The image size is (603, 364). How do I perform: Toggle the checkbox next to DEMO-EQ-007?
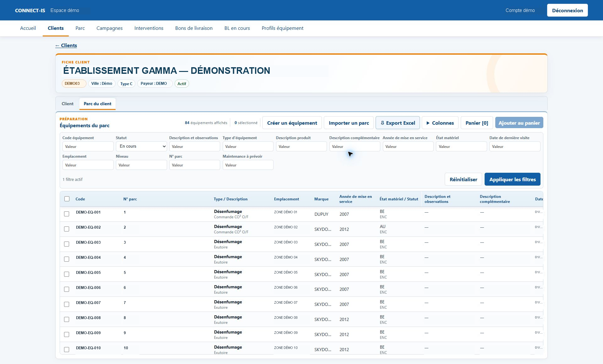(67, 304)
